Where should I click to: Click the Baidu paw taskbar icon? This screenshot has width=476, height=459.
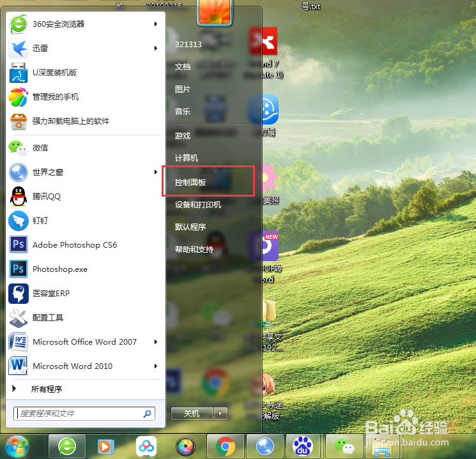point(303,446)
